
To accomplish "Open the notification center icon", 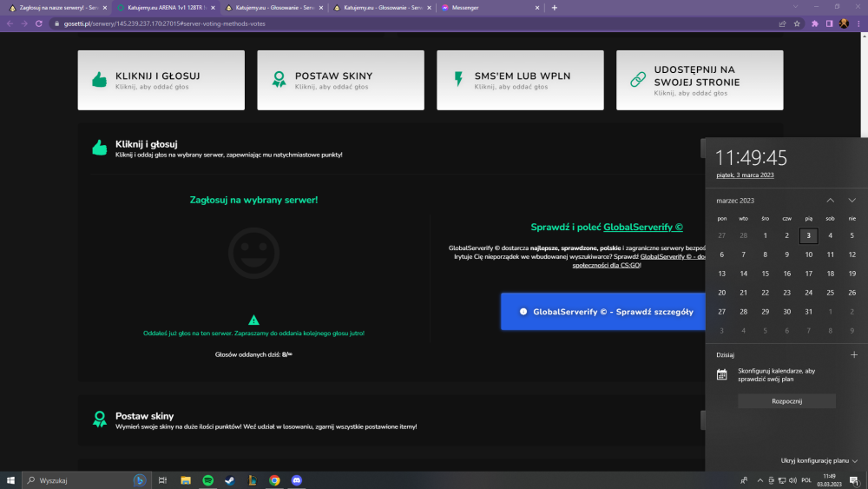I will 854,480.
